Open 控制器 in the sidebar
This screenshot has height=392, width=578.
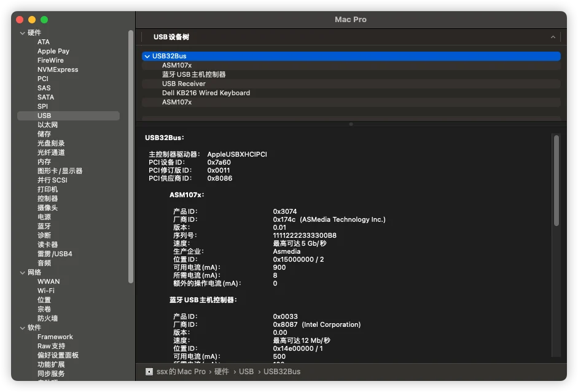pos(47,199)
